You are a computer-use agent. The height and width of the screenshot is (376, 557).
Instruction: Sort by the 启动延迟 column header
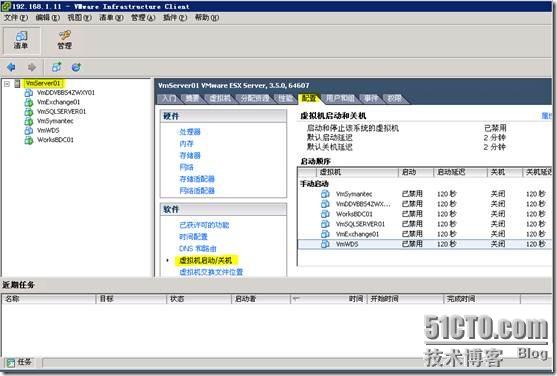click(460, 172)
